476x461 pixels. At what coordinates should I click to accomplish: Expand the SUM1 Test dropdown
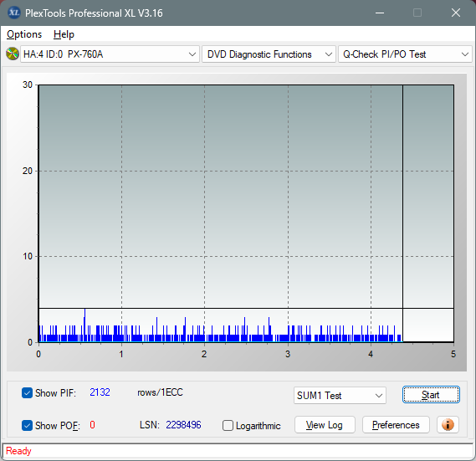point(340,396)
